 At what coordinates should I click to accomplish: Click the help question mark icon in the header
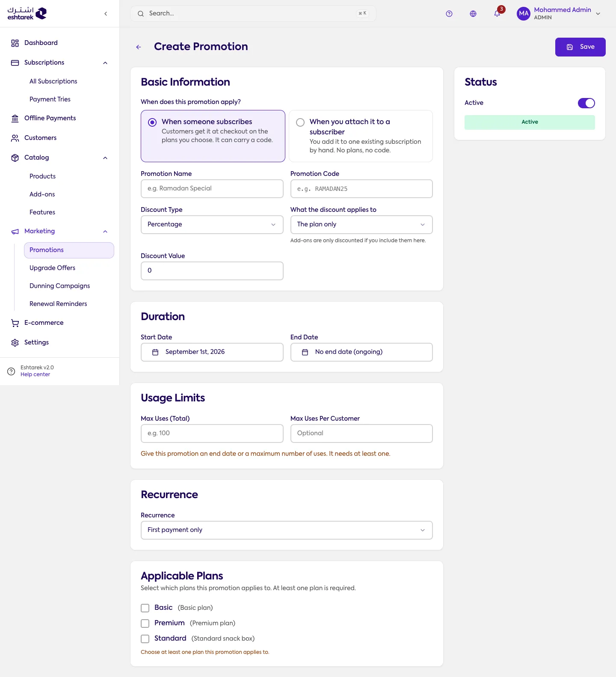[449, 14]
